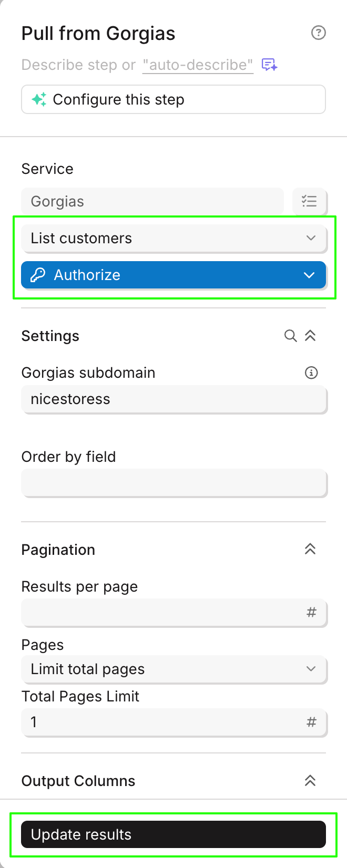Click the Gorgias subdomain input field
Screen dimensions: 347x868
coord(173,399)
